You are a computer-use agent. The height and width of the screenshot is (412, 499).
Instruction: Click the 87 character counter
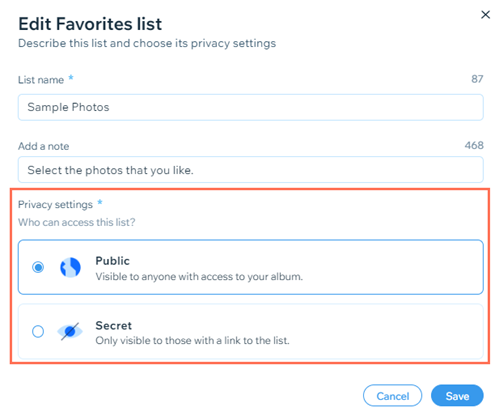click(x=477, y=79)
